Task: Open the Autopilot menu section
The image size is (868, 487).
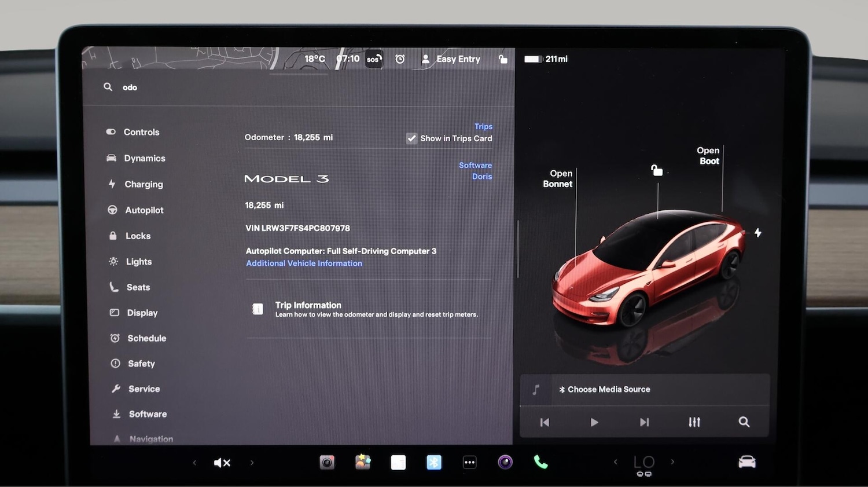Action: [136, 210]
